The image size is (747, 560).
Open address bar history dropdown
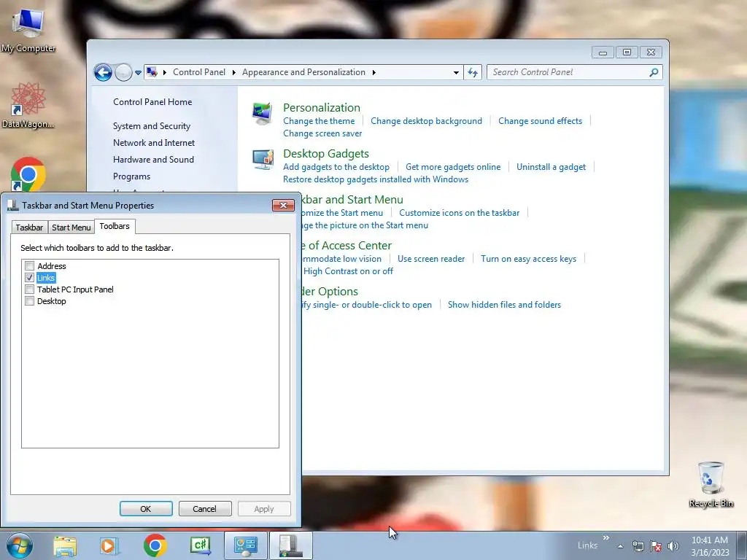[x=456, y=72]
